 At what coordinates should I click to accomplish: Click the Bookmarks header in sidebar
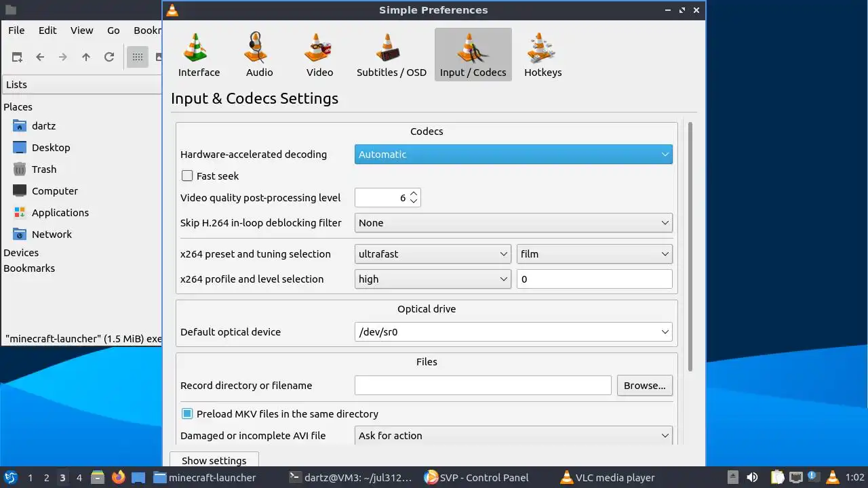(x=29, y=268)
